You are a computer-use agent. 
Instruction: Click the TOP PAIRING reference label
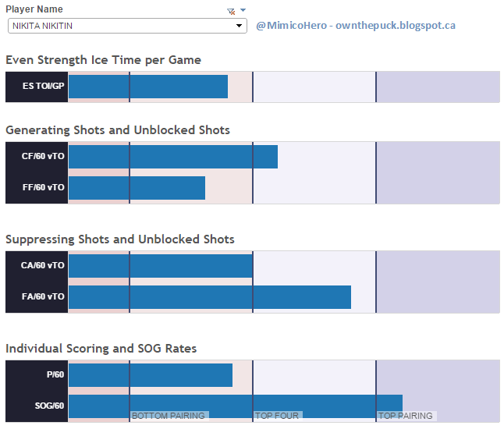pos(406,417)
